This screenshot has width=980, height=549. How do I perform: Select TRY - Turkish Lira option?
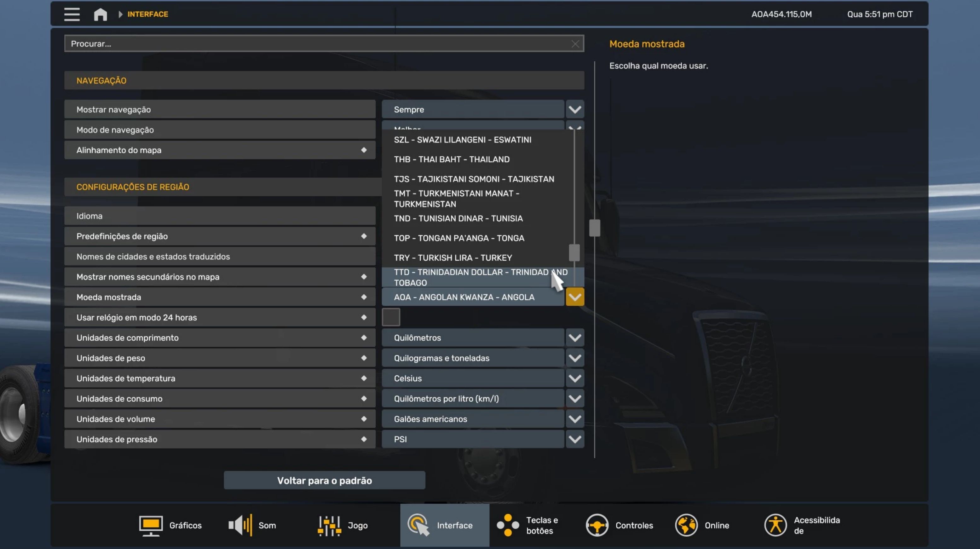pos(453,257)
